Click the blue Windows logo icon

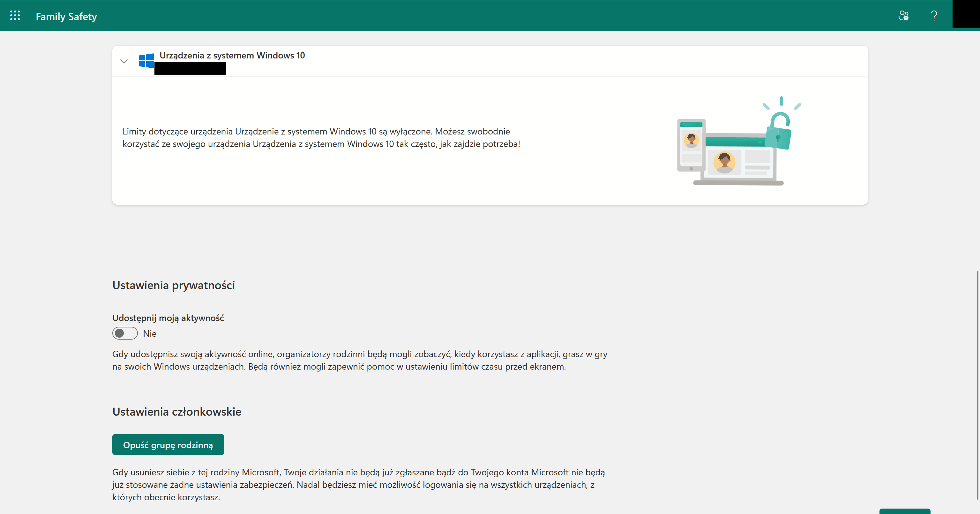pos(146,61)
